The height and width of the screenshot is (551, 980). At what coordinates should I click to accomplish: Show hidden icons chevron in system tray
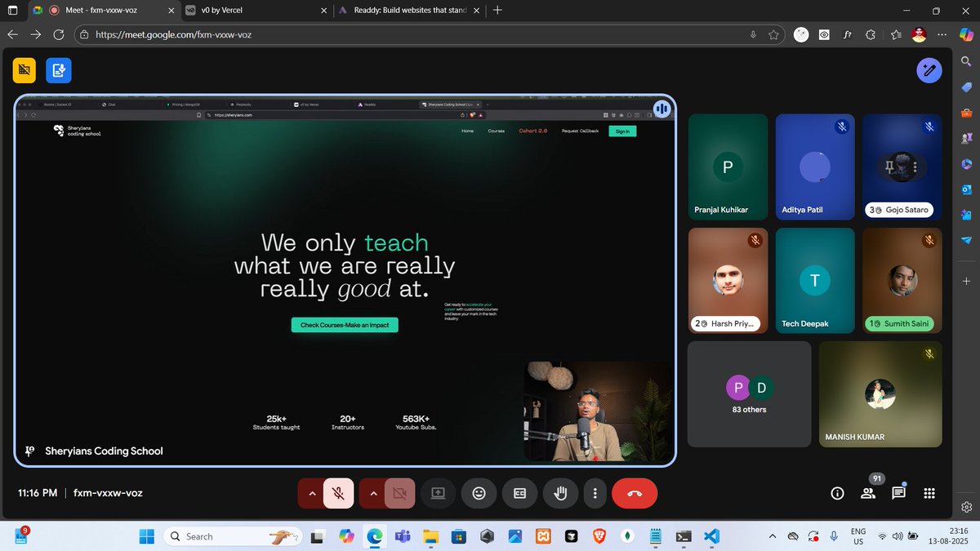773,536
